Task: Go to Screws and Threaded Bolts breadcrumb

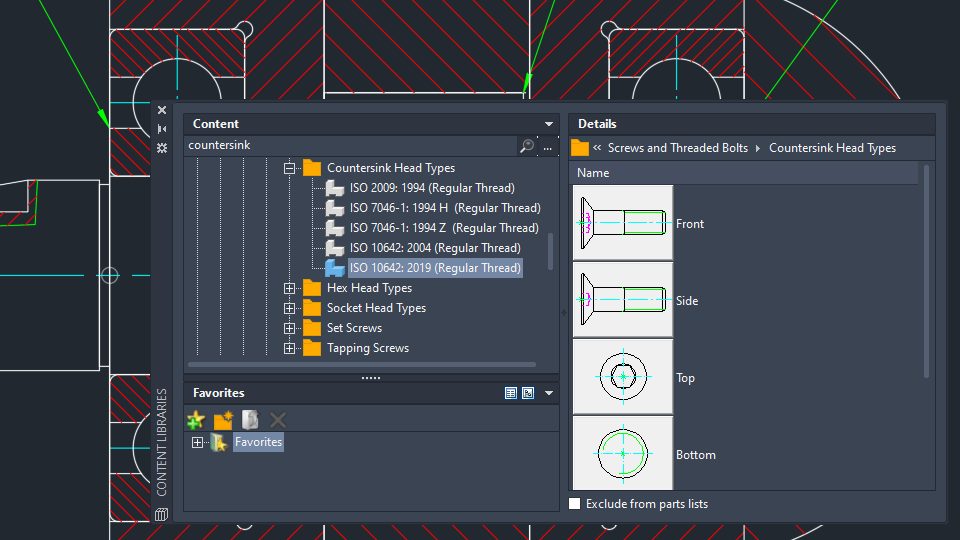Action: click(x=677, y=148)
